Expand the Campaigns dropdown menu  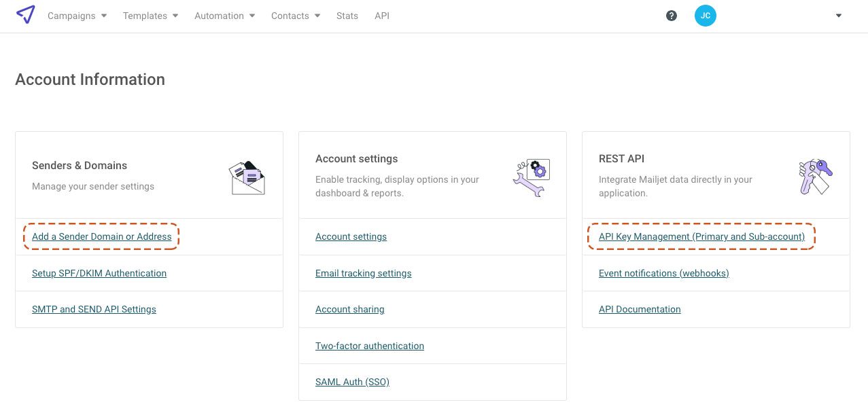72,16
